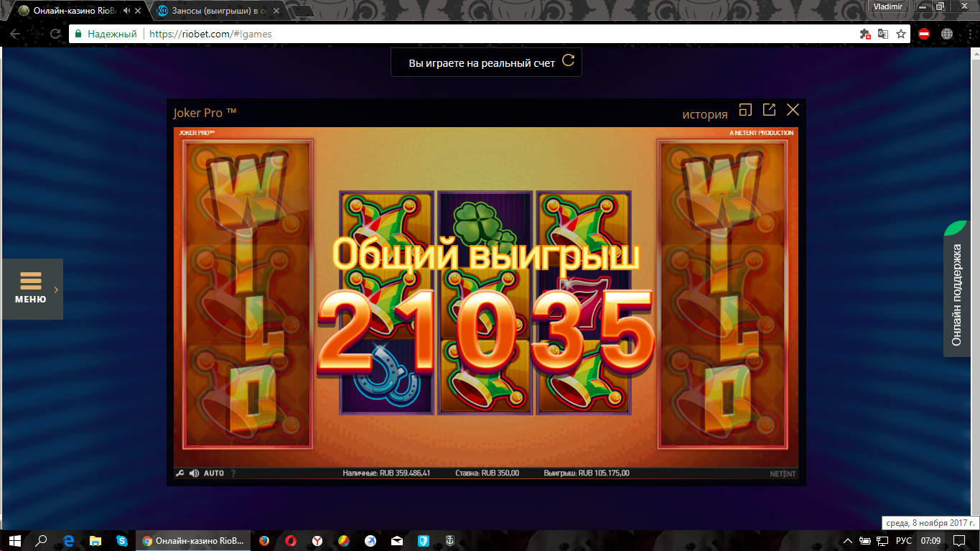Open the МЕНЮ side menu

pos(32,289)
